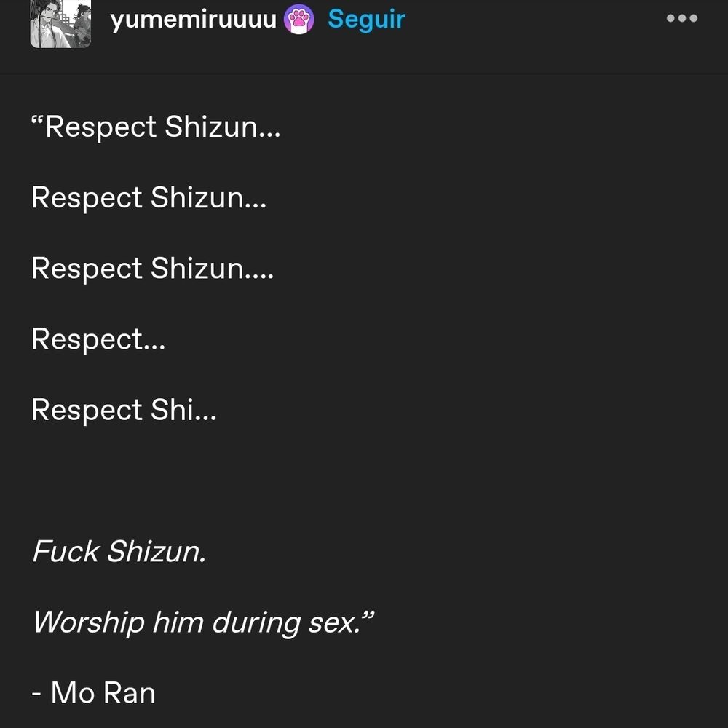Screen dimensions: 728x728
Task: Select the short "Respect..." line
Action: tap(98, 339)
